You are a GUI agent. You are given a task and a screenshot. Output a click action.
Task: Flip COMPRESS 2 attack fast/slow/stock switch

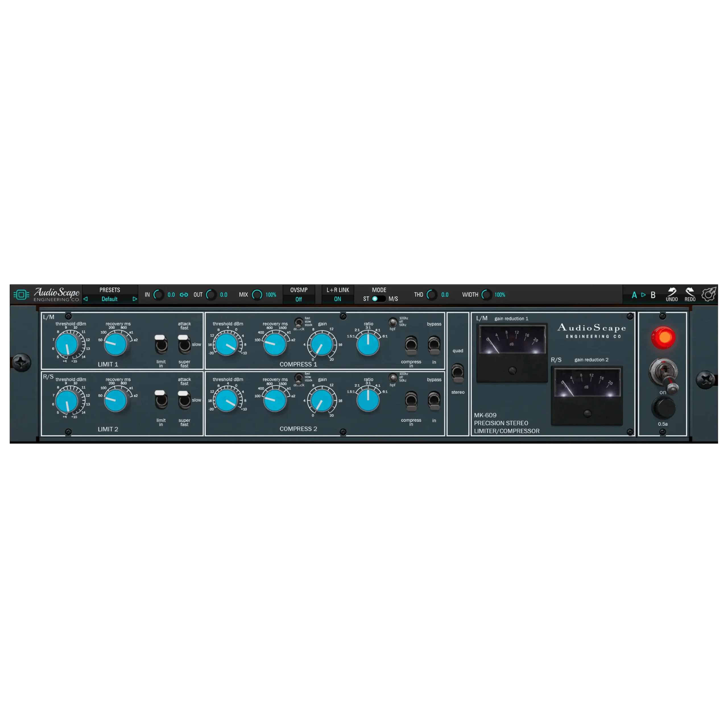pos(299,378)
